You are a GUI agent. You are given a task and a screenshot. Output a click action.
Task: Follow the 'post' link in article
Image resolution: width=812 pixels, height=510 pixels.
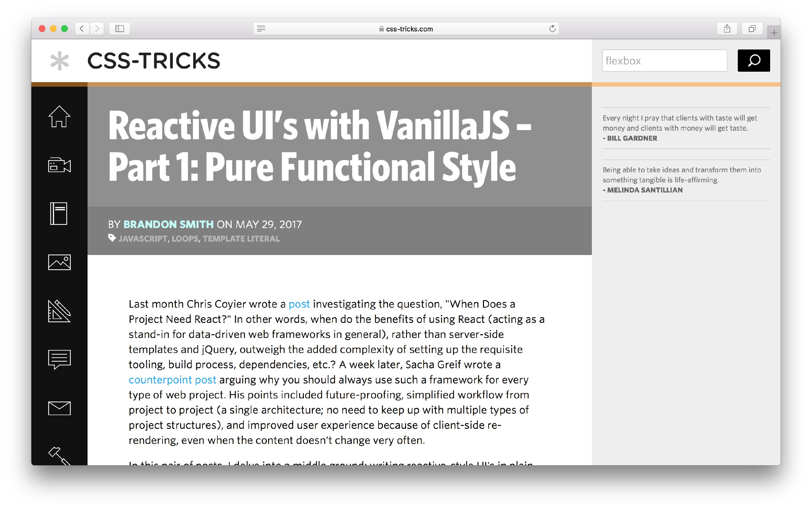(299, 304)
